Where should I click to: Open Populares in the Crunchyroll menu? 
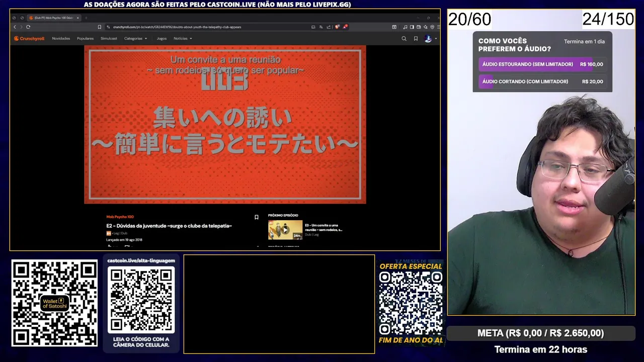pyautogui.click(x=85, y=39)
